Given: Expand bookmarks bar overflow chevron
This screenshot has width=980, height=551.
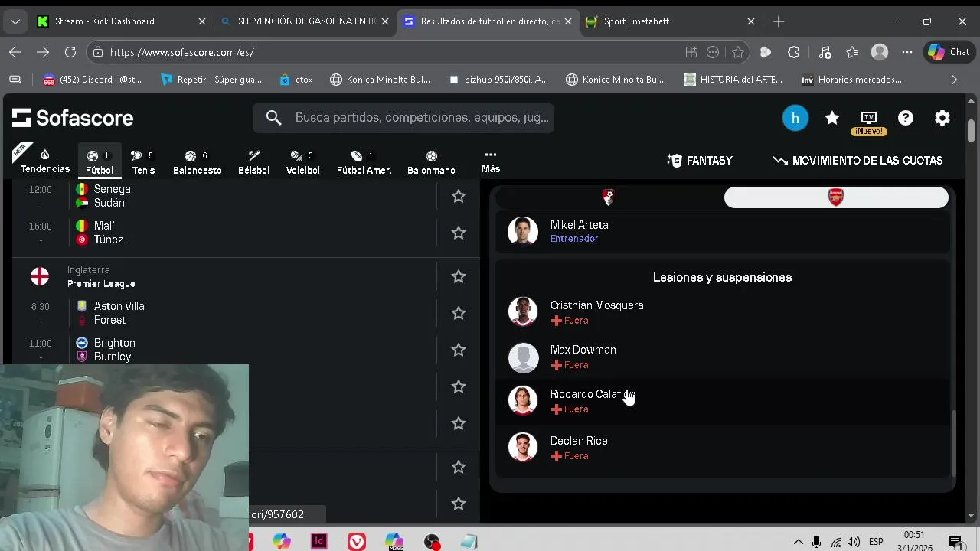Looking at the screenshot, I should point(954,80).
